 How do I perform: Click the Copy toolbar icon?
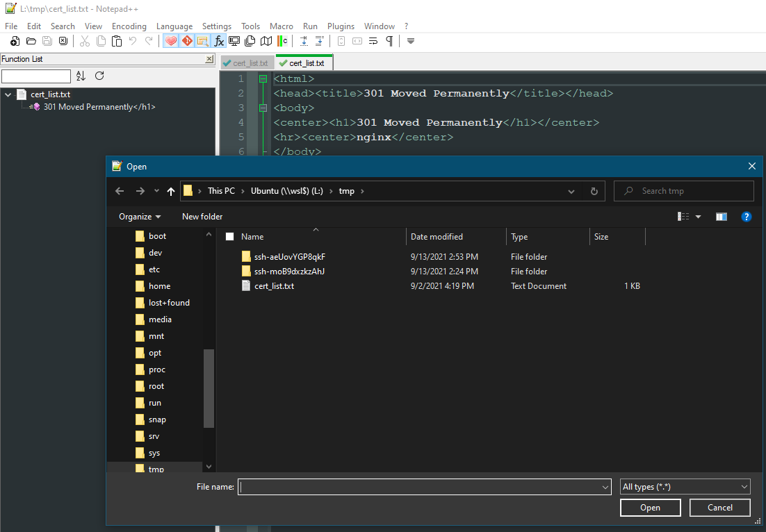pos(101,42)
